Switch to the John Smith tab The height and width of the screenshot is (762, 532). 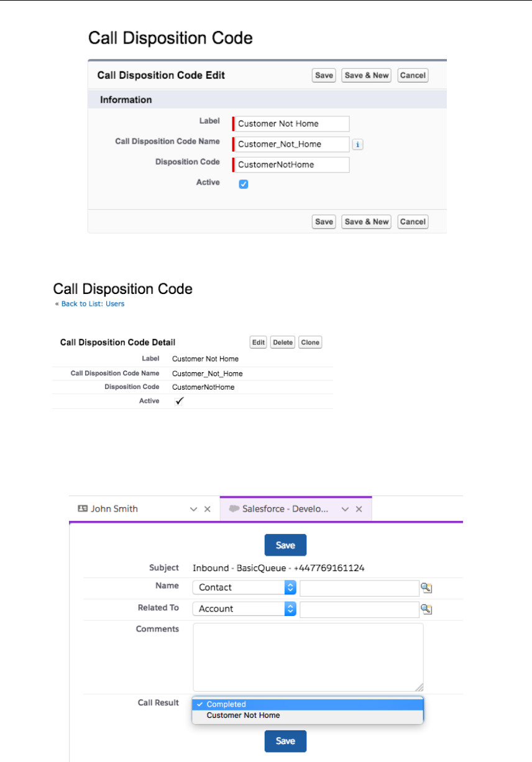click(x=114, y=508)
